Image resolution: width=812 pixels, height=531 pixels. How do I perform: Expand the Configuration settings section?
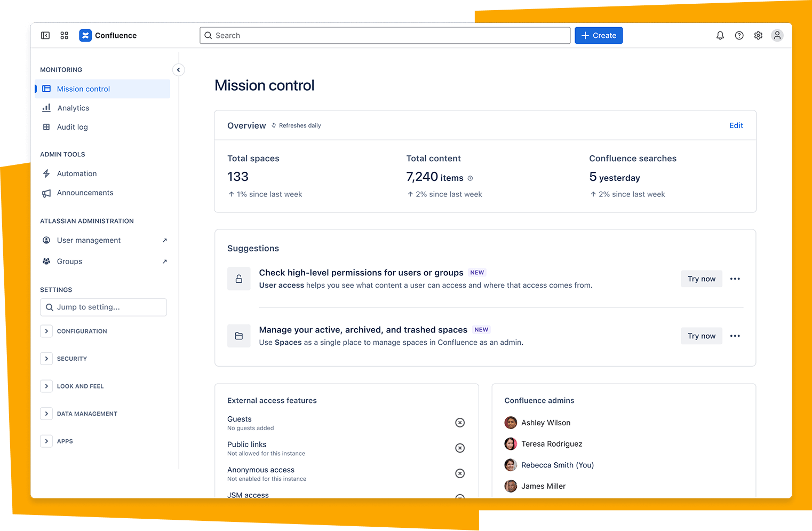(x=46, y=331)
